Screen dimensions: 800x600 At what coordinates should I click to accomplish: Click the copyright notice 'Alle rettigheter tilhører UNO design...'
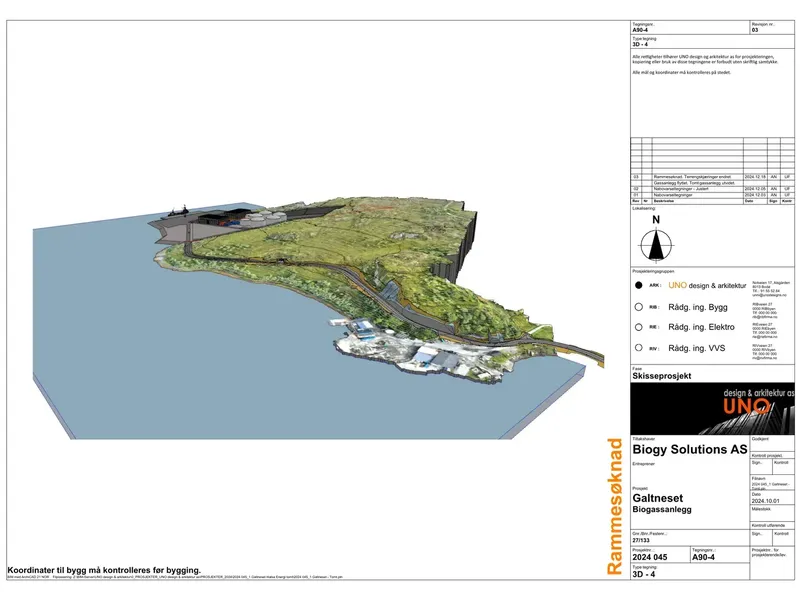click(x=705, y=59)
